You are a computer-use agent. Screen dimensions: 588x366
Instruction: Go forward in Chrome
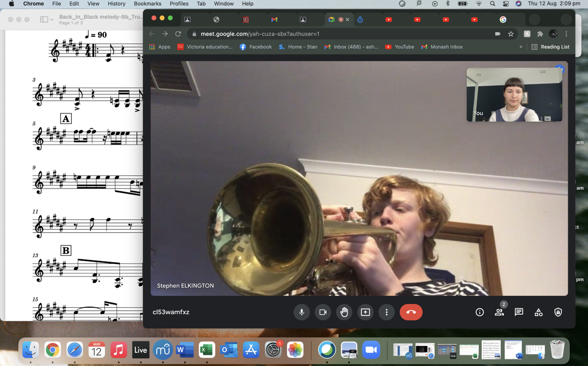[165, 34]
